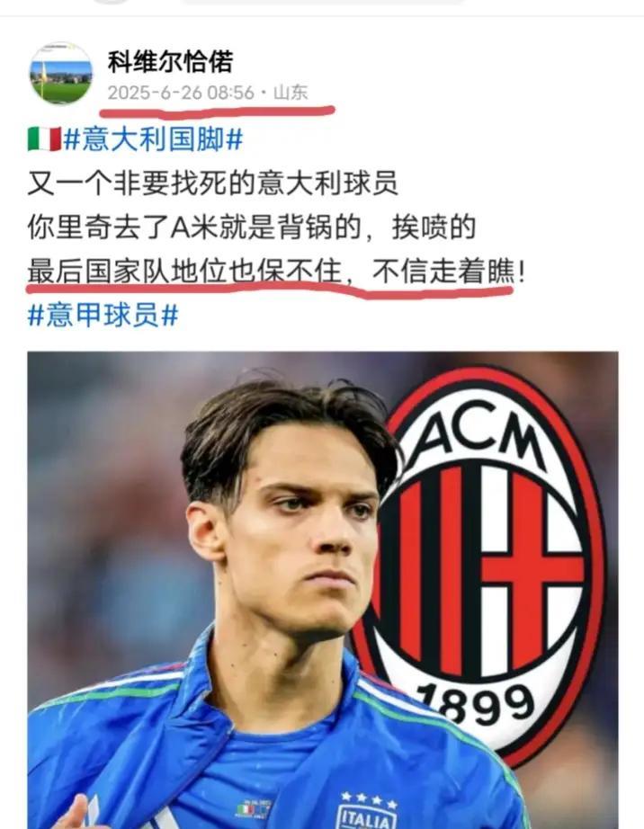
Task: Open the #意大利国脚# hashtag
Action: [153, 139]
